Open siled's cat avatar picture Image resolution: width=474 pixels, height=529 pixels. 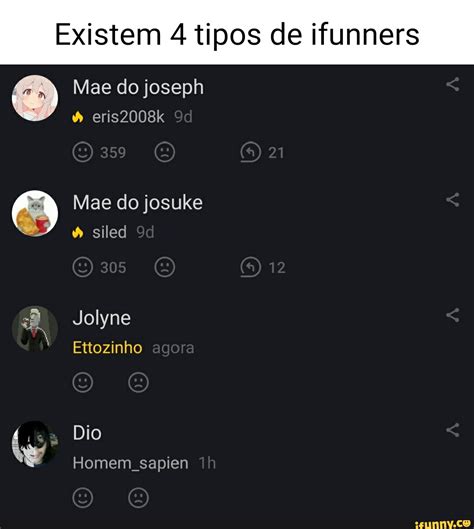(35, 213)
